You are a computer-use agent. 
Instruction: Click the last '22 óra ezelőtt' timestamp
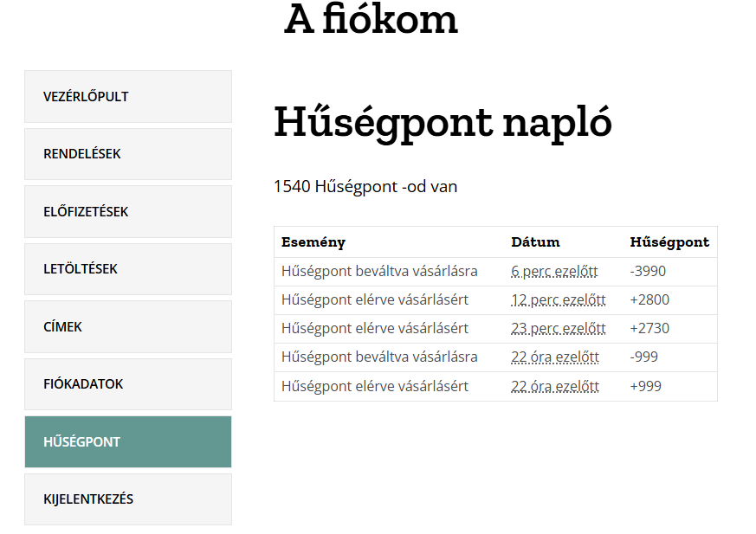pos(555,386)
